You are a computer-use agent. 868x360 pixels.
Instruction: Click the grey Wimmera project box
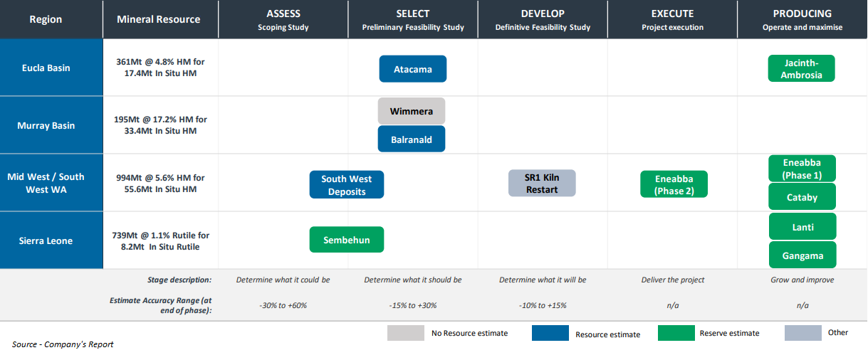412,111
